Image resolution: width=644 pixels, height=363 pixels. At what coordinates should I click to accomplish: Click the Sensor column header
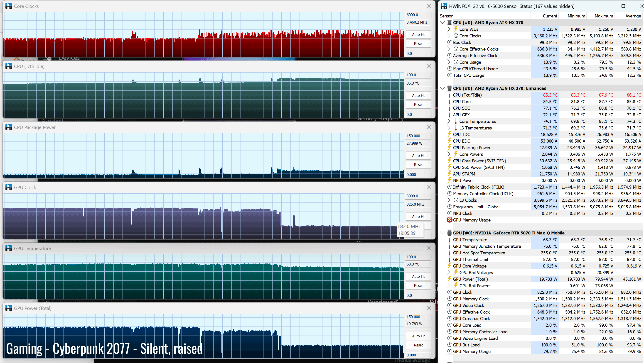tap(484, 16)
